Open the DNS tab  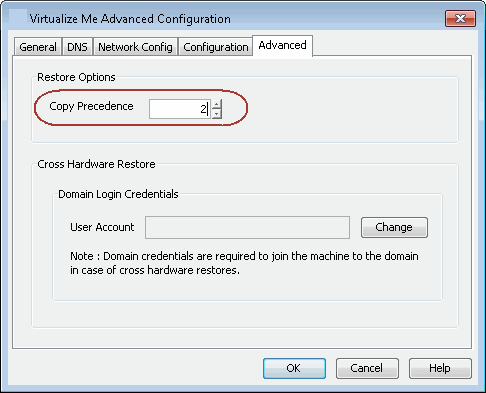[x=77, y=47]
